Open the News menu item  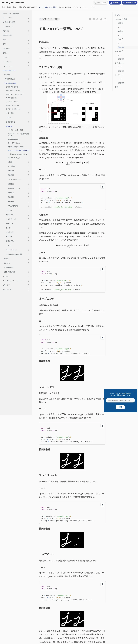61,7
